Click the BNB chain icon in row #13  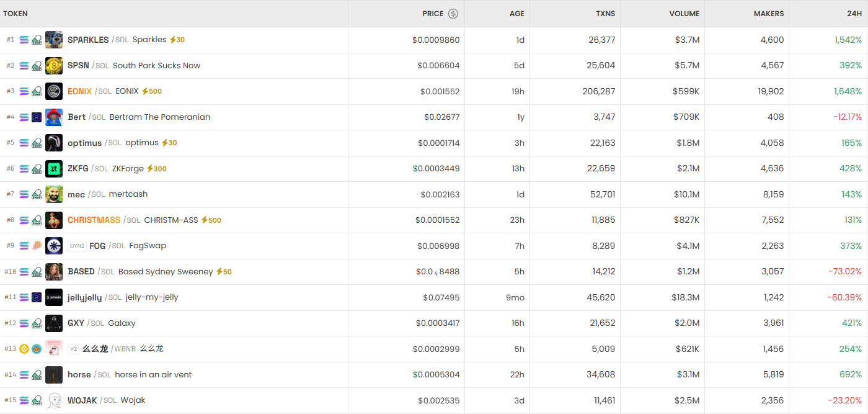(x=24, y=349)
